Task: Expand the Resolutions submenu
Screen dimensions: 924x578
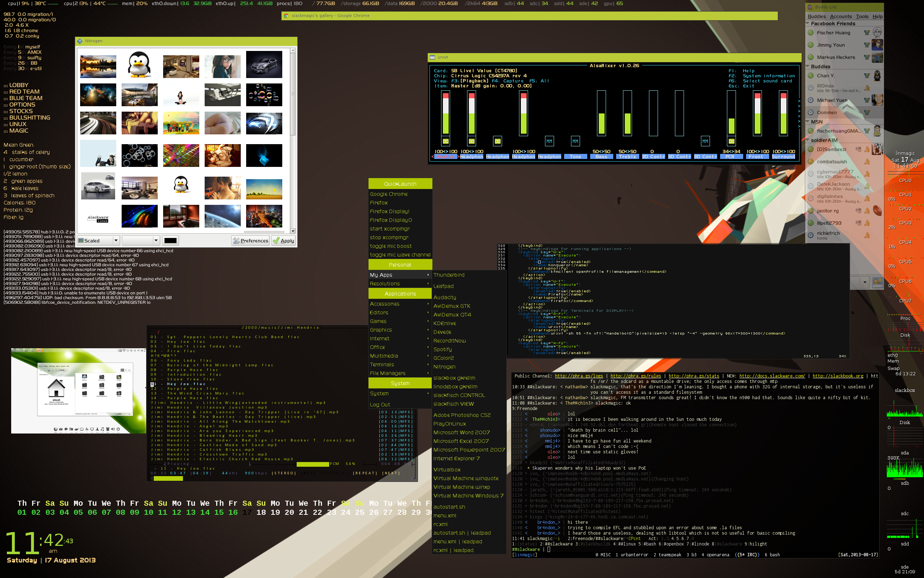Action: point(400,284)
